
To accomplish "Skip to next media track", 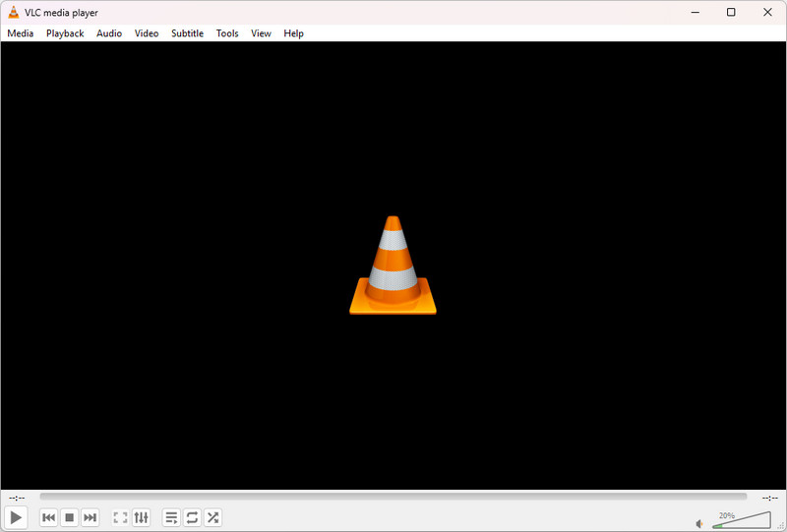I will point(90,517).
